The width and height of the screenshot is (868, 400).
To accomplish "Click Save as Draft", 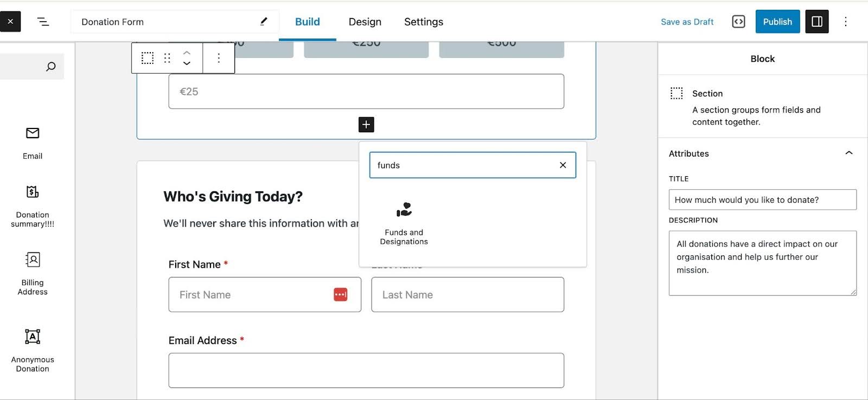I will [687, 22].
